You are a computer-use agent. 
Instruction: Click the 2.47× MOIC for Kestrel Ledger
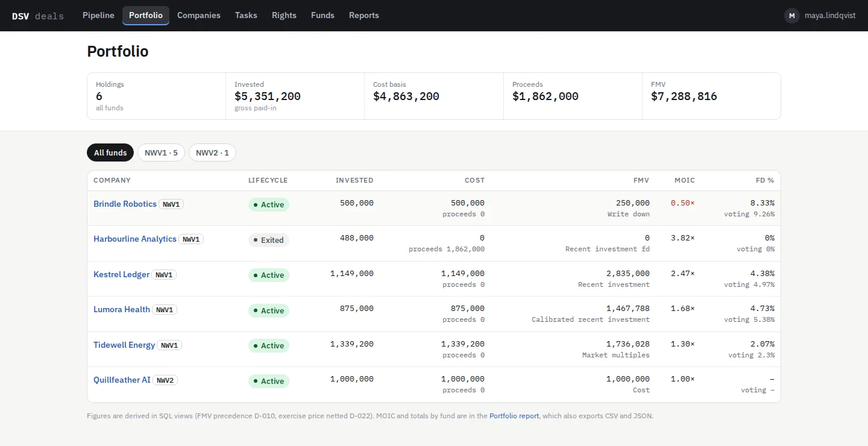click(x=683, y=274)
